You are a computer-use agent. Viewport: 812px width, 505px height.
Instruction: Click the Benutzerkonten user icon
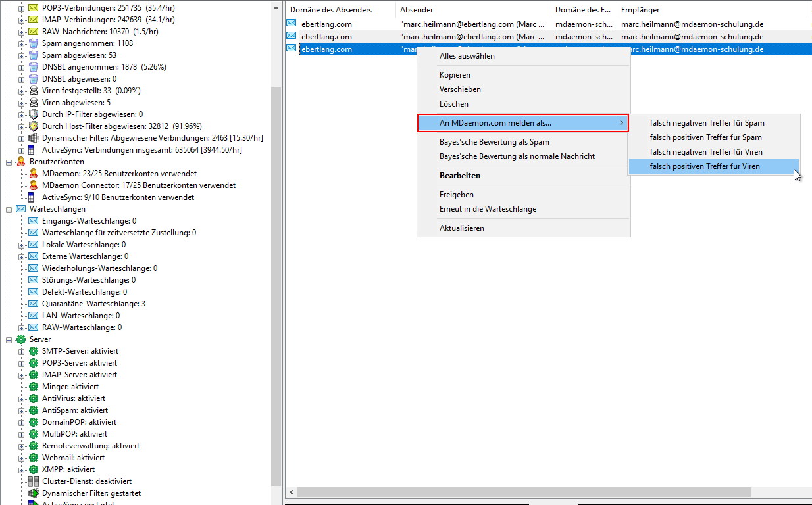pos(20,162)
